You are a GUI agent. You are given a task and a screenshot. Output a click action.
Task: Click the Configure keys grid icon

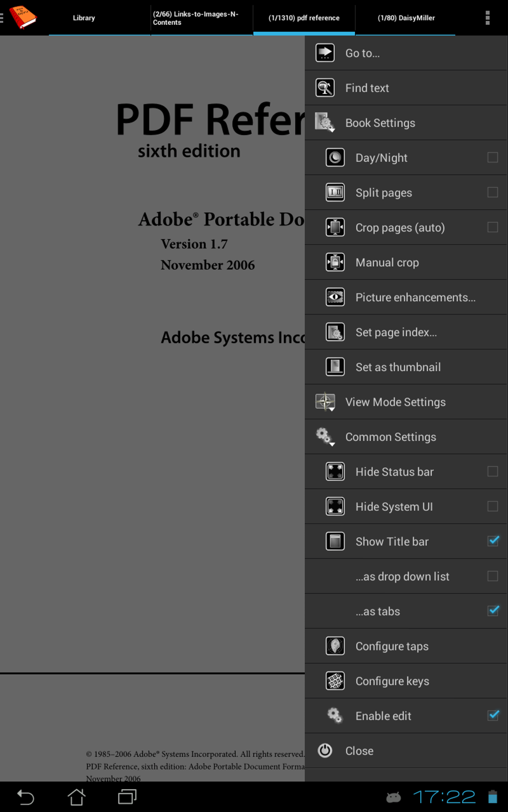pyautogui.click(x=335, y=681)
